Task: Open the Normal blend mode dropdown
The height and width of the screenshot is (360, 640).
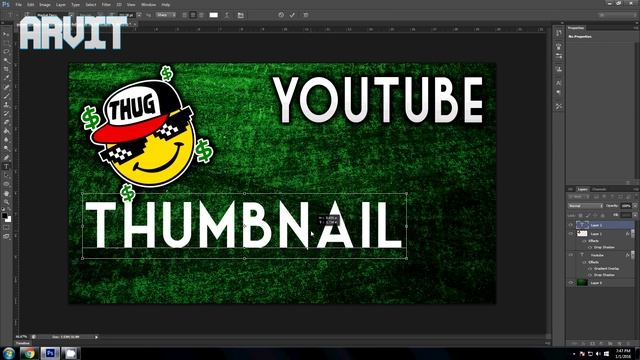Action: 585,206
